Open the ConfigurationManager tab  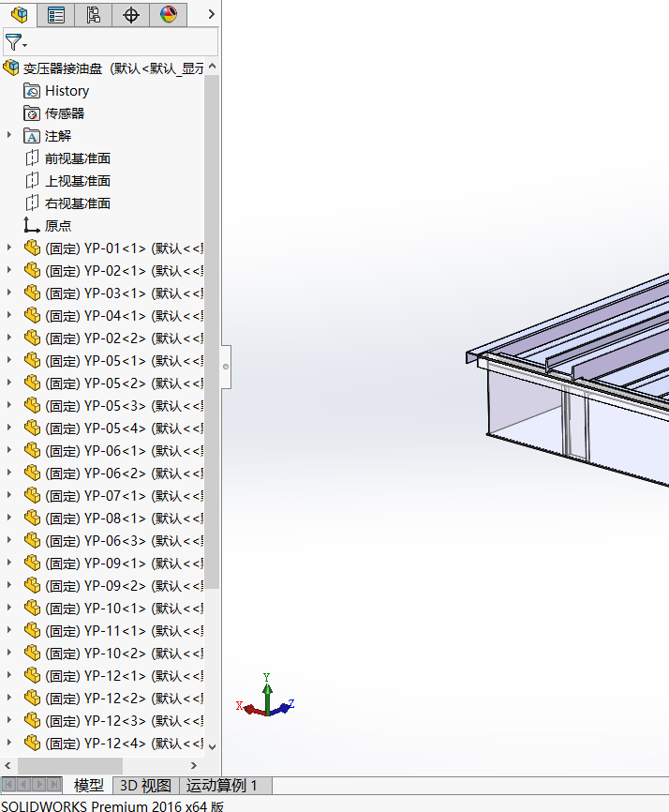click(x=93, y=14)
